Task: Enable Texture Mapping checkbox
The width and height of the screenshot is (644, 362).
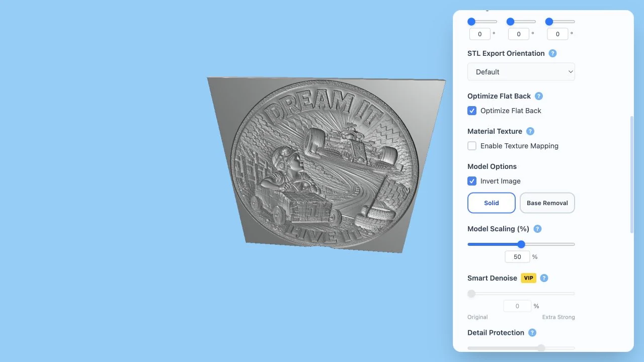Action: [472, 146]
